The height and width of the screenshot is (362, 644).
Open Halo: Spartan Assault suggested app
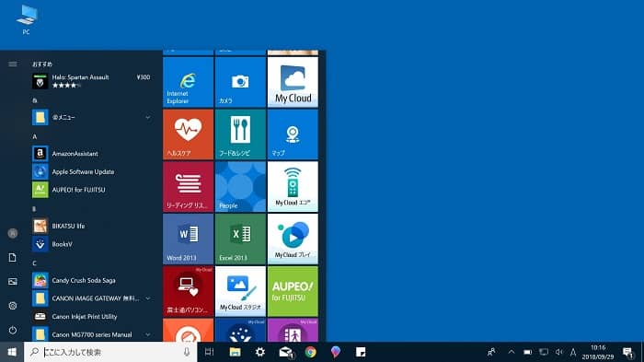pos(92,81)
